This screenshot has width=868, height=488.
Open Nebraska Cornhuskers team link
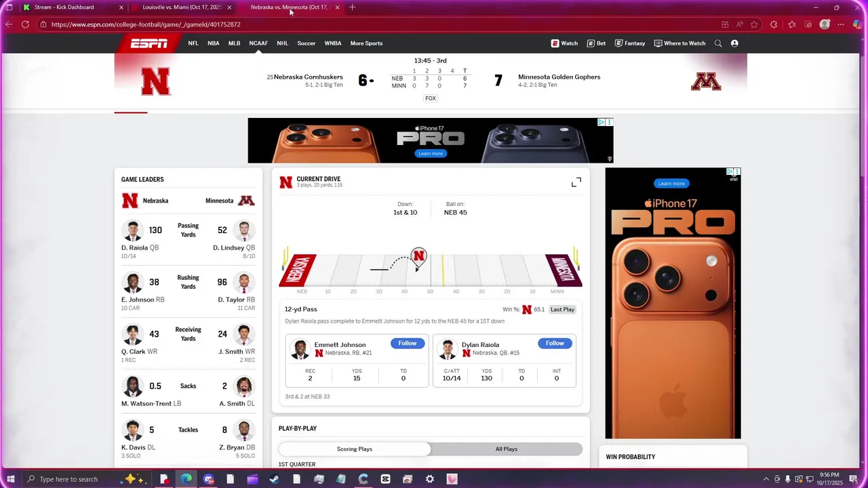[309, 77]
